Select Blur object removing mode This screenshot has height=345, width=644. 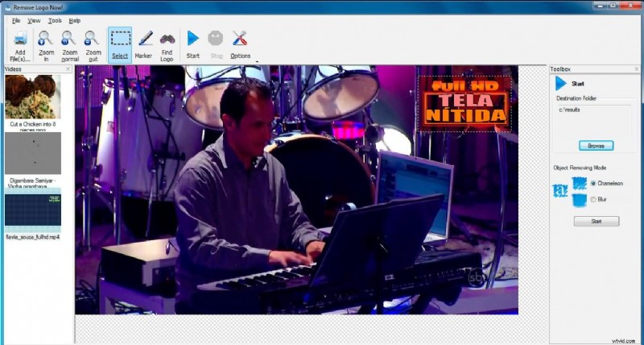(x=593, y=199)
